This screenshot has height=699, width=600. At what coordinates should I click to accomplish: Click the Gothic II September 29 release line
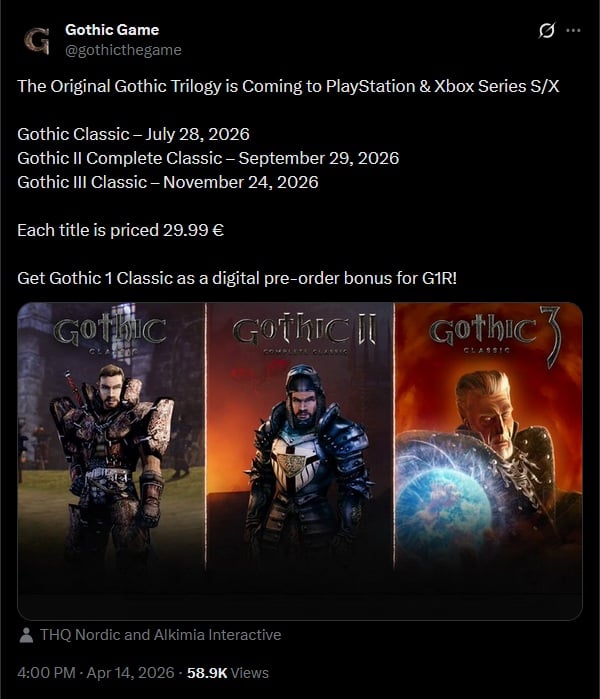click(208, 158)
